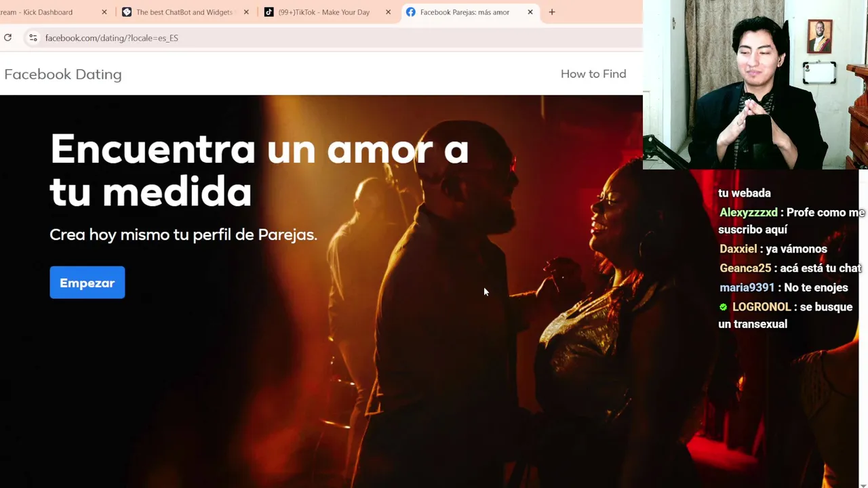Click the LOGRONOL username in chat
This screenshot has width=868, height=488.
click(762, 307)
